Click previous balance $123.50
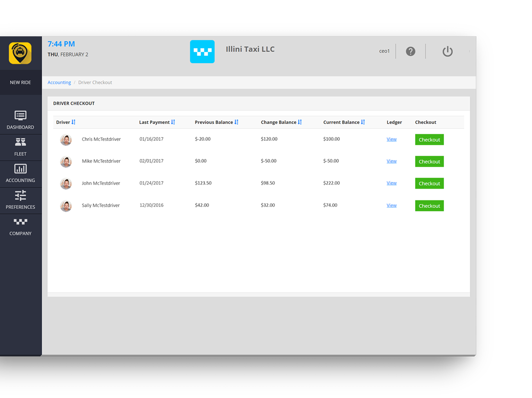532x398 pixels. click(x=203, y=183)
